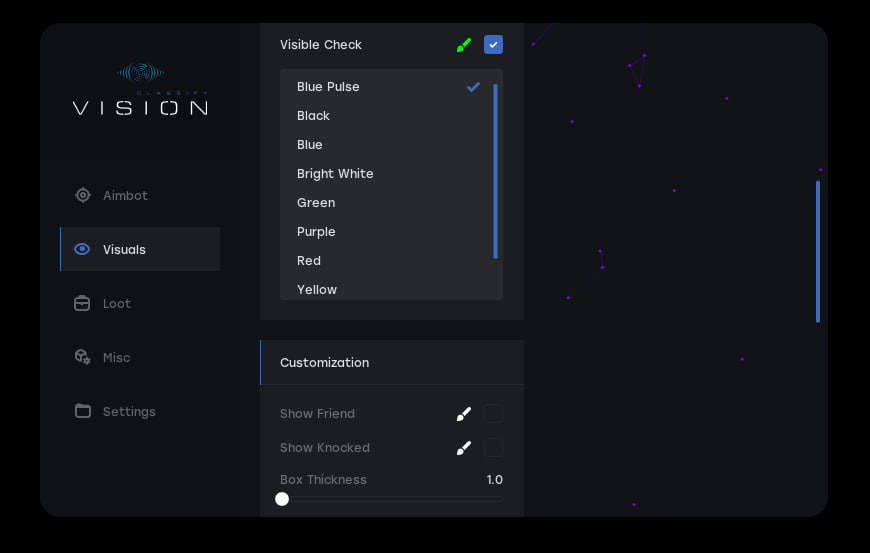Open green color brush for Visible Check
Screen dimensions: 870x553
point(464,45)
